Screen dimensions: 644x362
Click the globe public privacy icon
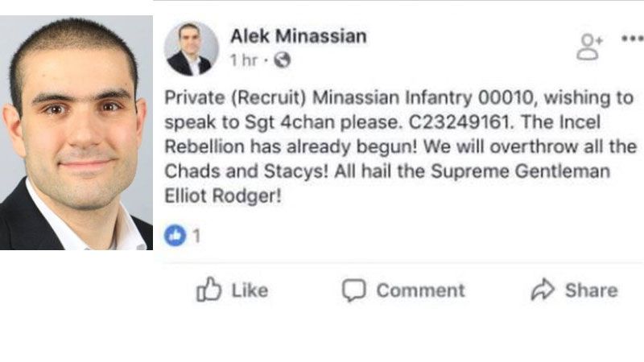[x=282, y=60]
